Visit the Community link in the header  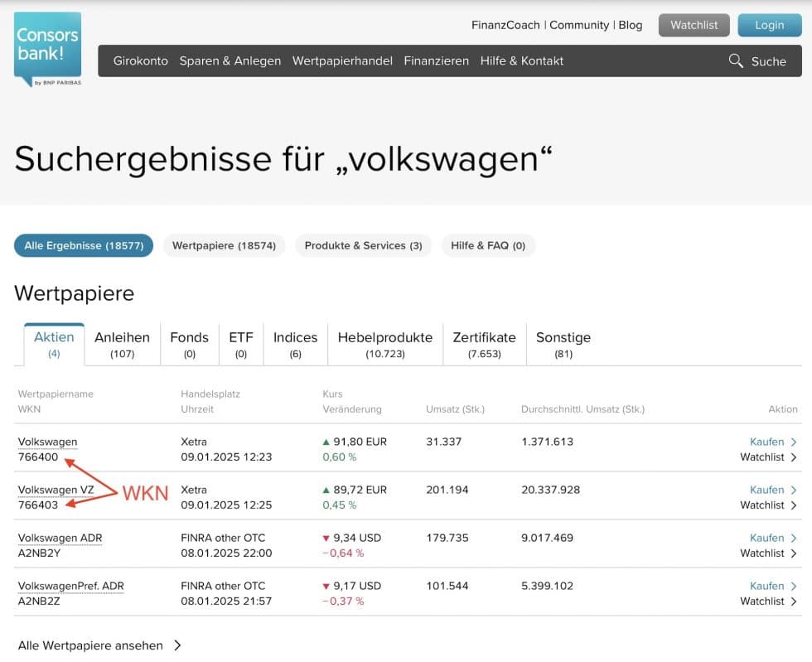coord(579,25)
